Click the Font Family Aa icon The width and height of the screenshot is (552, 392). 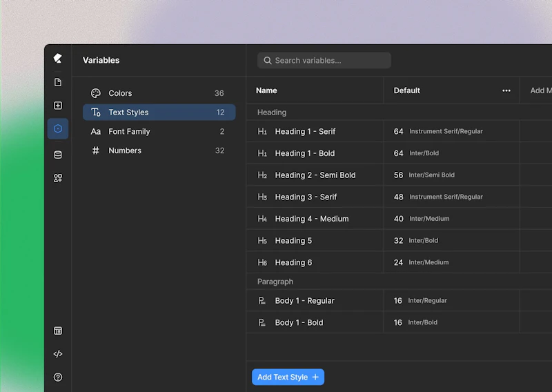click(x=96, y=131)
